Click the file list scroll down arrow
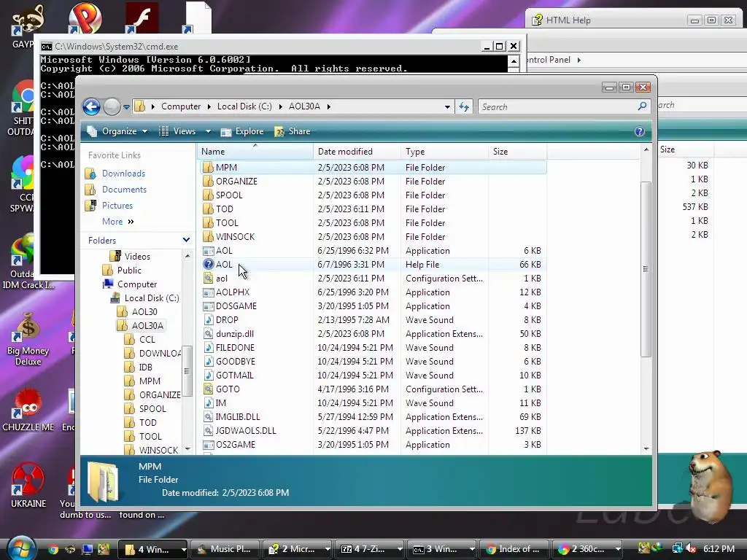 [x=646, y=448]
